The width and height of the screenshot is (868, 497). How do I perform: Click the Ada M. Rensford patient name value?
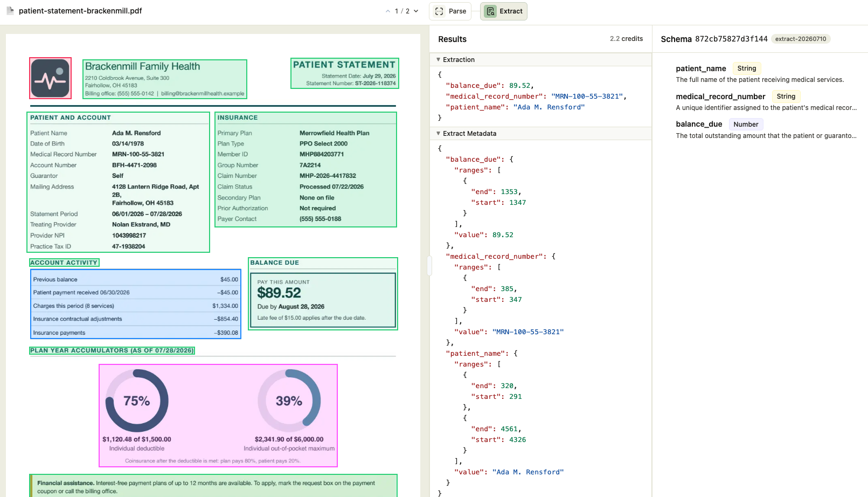tap(136, 133)
